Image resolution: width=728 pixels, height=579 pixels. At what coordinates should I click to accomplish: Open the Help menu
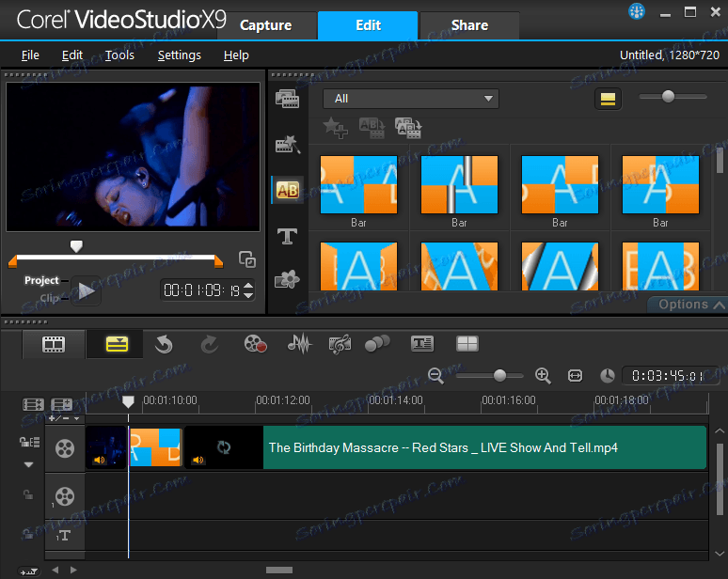[x=236, y=55]
